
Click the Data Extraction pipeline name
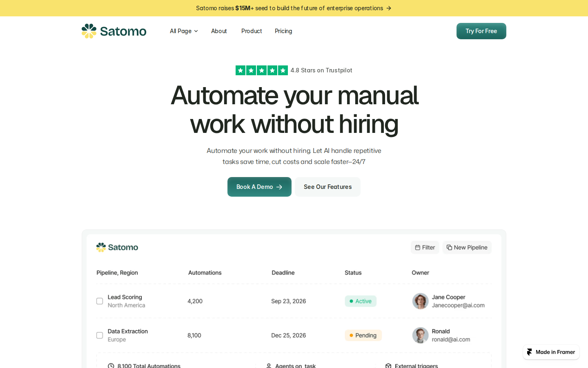[x=128, y=331]
